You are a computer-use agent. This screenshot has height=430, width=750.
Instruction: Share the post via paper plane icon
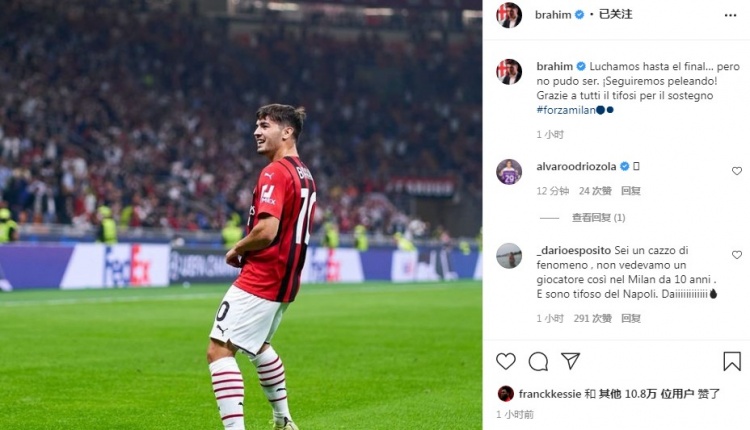coord(570,361)
